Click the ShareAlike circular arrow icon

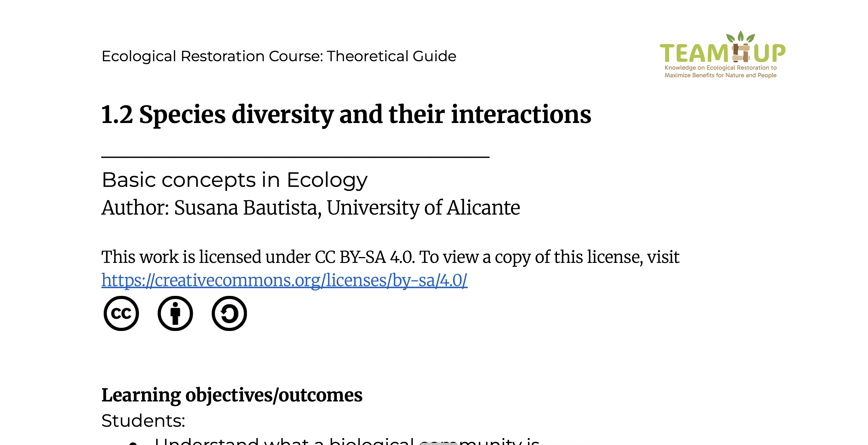[x=230, y=314]
